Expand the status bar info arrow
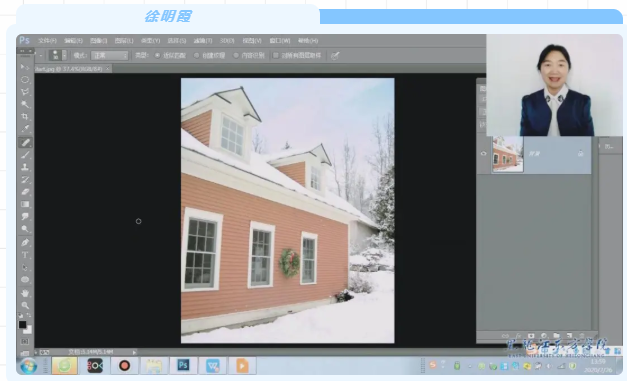Image resolution: width=627 pixels, height=381 pixels. tap(134, 352)
